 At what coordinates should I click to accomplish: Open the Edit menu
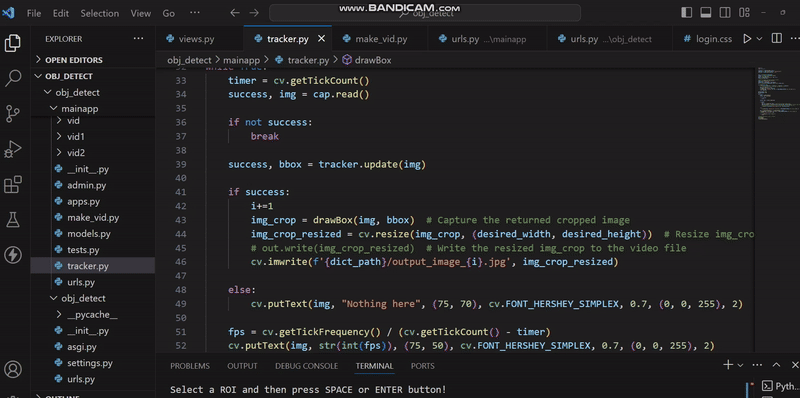tap(61, 13)
